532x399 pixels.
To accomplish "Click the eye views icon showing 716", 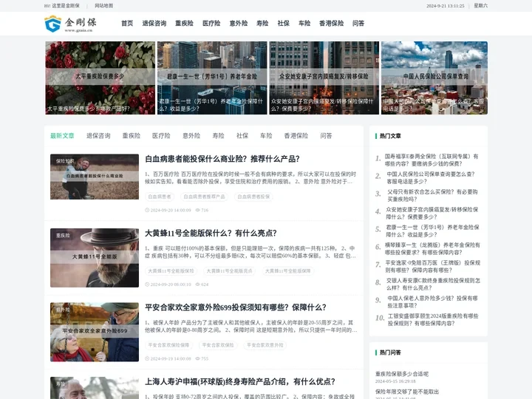I will coord(198,210).
